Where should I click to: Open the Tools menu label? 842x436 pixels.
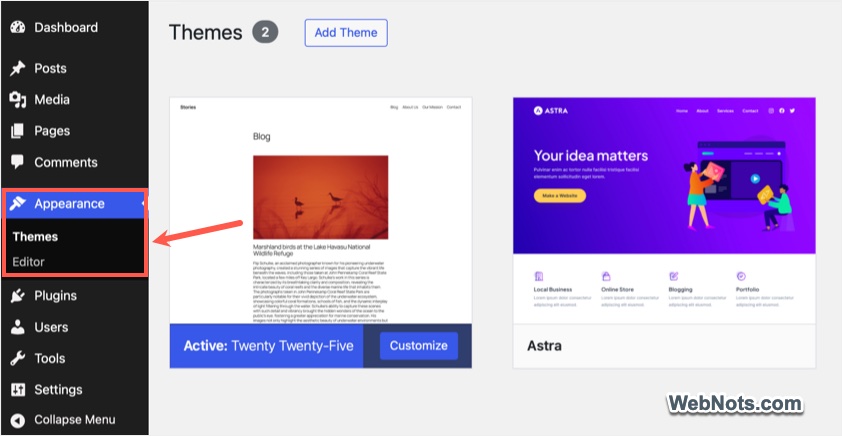50,358
